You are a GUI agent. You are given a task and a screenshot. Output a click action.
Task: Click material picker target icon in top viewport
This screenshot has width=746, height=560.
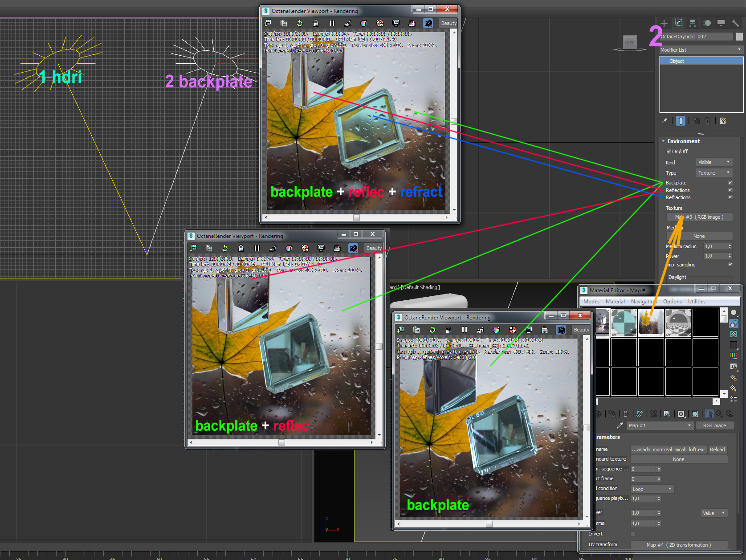point(380,23)
